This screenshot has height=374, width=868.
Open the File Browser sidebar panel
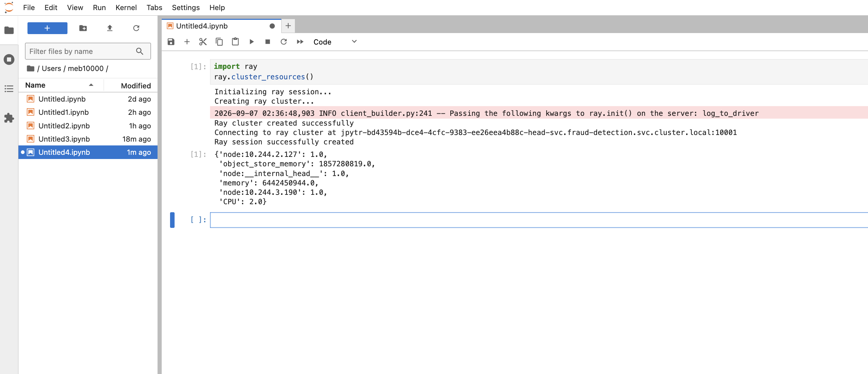pos(9,31)
